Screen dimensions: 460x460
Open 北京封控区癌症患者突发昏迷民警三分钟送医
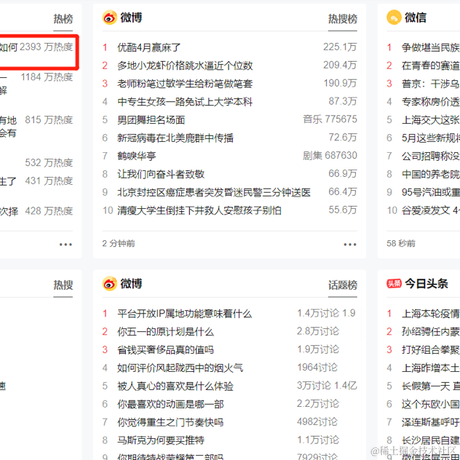click(x=214, y=192)
